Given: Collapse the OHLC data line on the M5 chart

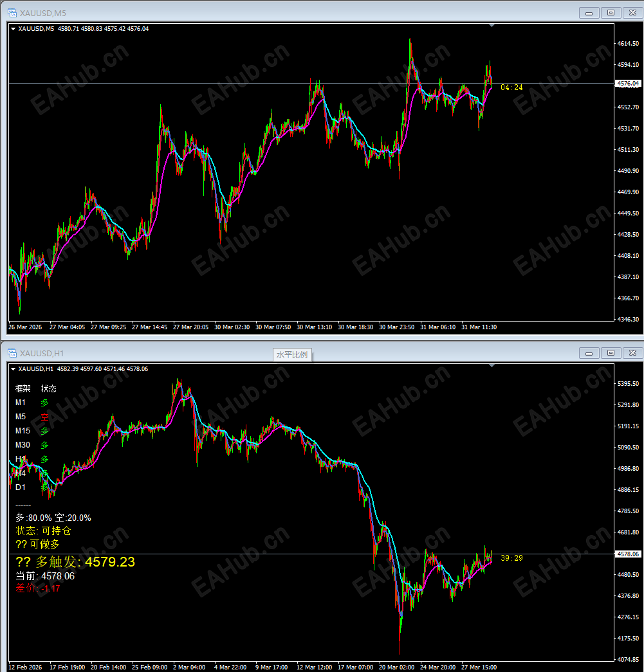Looking at the screenshot, I should click(x=13, y=28).
